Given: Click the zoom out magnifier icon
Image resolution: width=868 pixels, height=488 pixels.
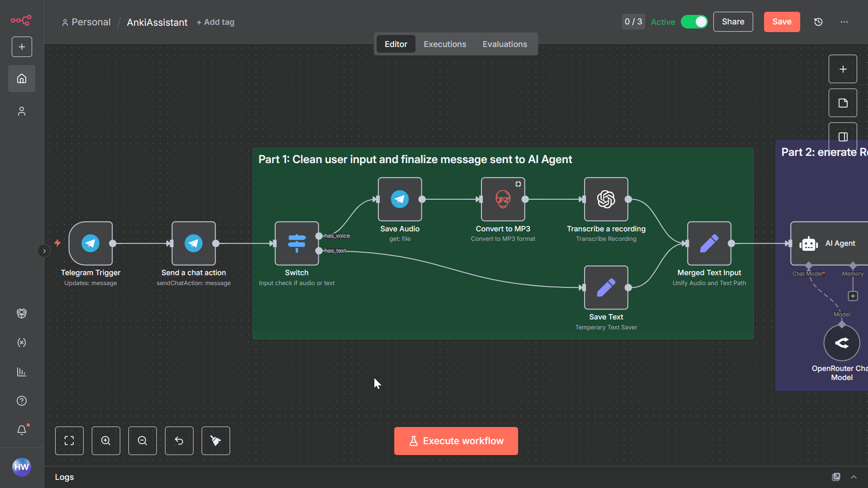Looking at the screenshot, I should pos(142,441).
